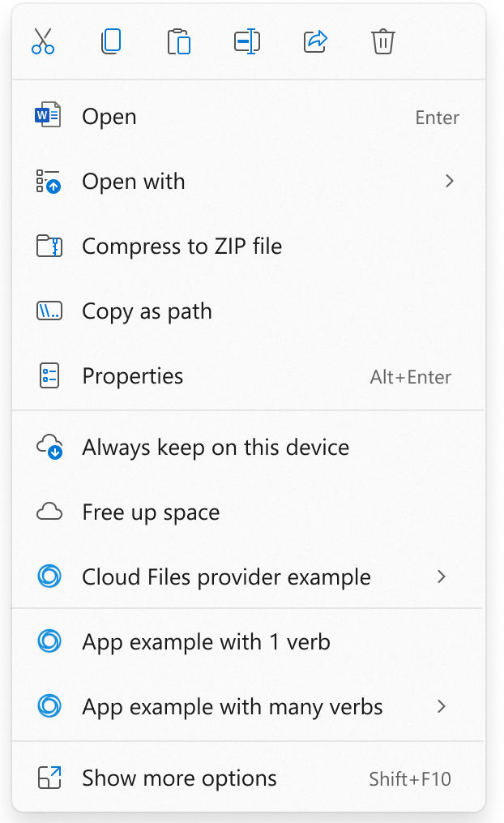Choose App example with 1 verb

coord(206,642)
